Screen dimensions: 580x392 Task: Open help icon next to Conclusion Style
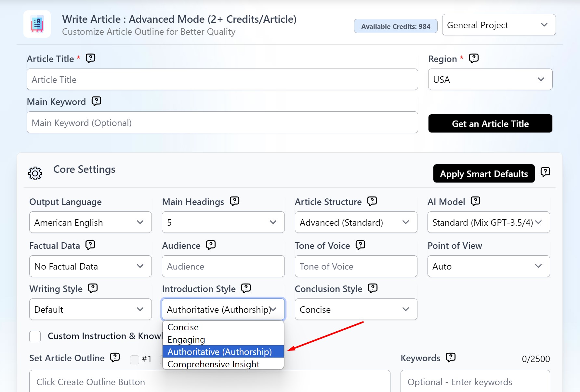[373, 288]
